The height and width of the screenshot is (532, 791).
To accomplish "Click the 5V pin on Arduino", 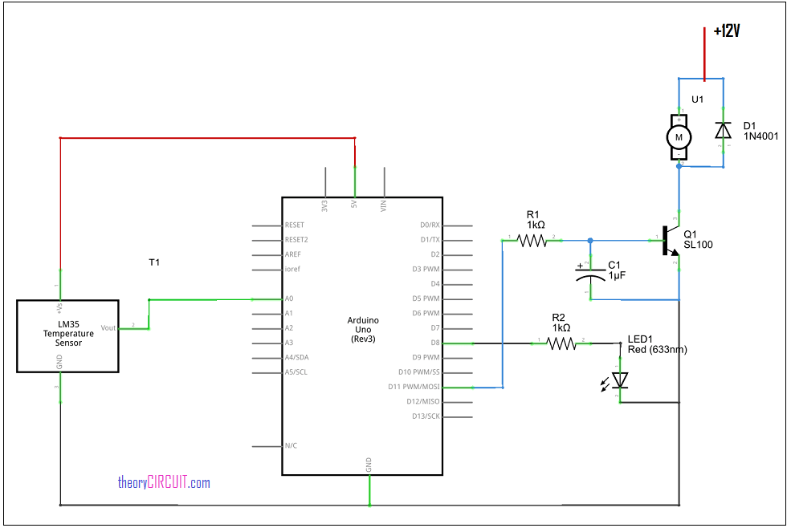I will click(x=354, y=205).
